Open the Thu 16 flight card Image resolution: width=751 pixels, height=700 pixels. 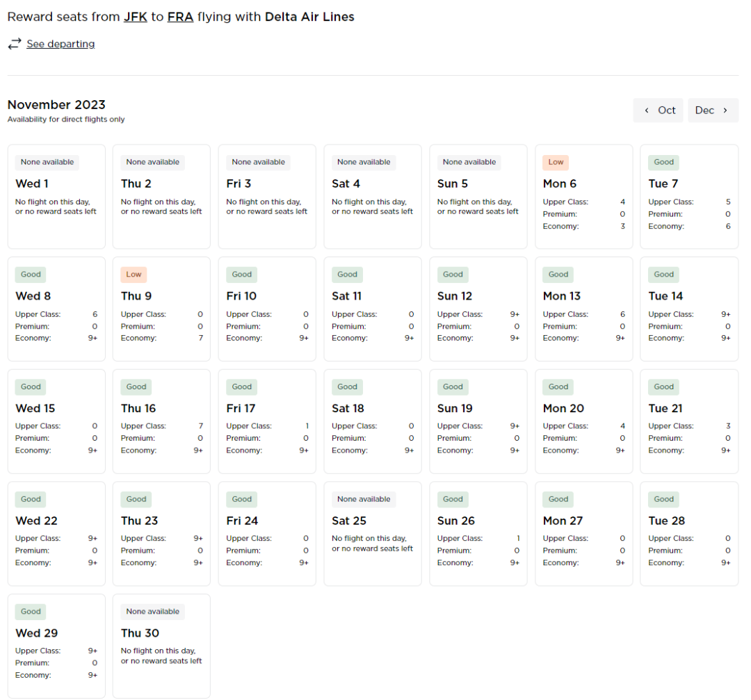[x=161, y=421]
